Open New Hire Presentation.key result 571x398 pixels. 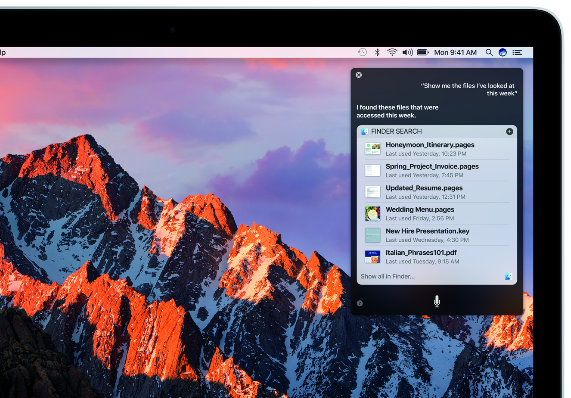pyautogui.click(x=437, y=235)
